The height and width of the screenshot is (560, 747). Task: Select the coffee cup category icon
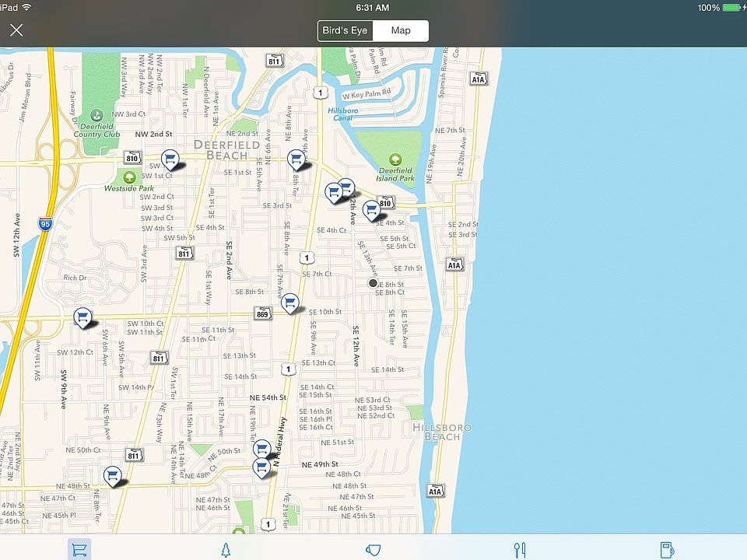373,550
